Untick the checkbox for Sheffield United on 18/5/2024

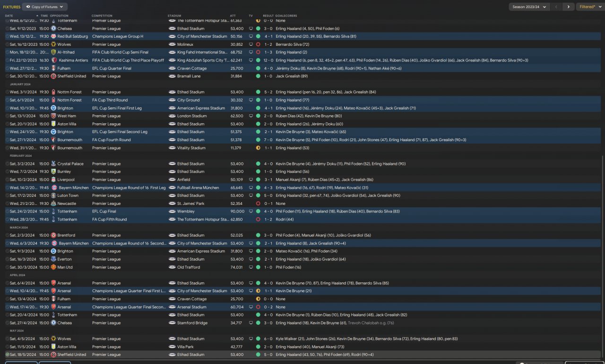(x=8, y=355)
